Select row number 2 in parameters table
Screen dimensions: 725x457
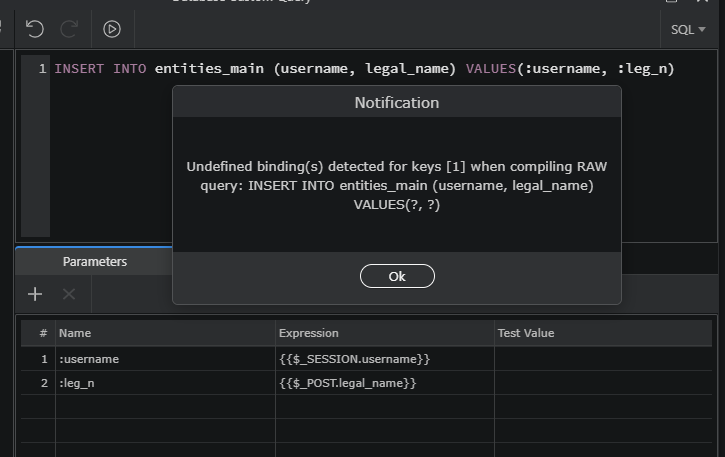38,383
